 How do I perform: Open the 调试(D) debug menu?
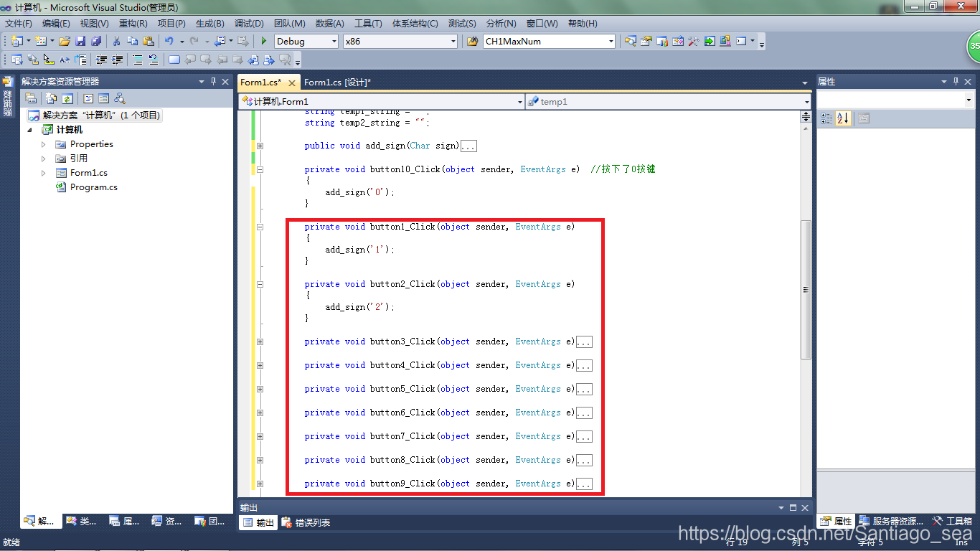pos(249,24)
